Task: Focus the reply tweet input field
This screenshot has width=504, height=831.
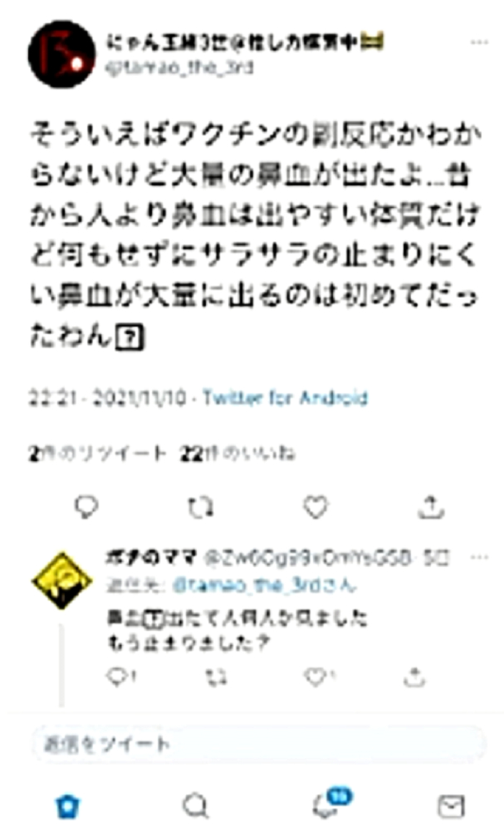Action: [259, 744]
